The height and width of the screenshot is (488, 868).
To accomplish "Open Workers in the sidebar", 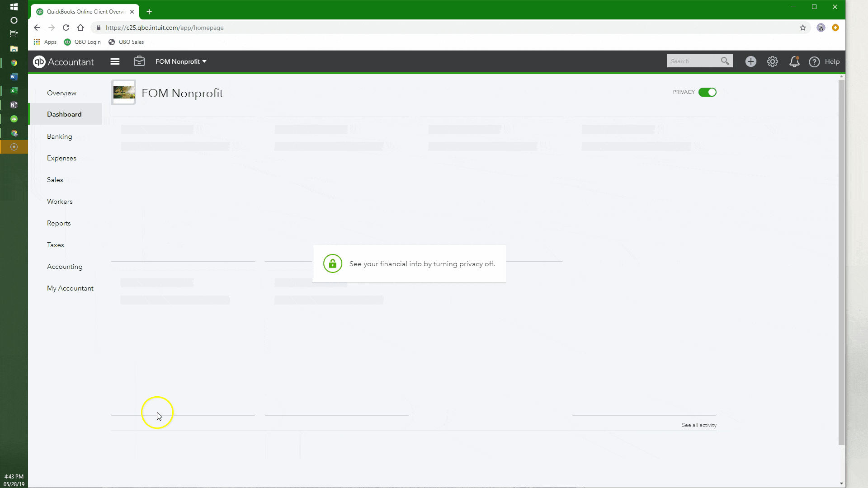I will click(x=60, y=202).
